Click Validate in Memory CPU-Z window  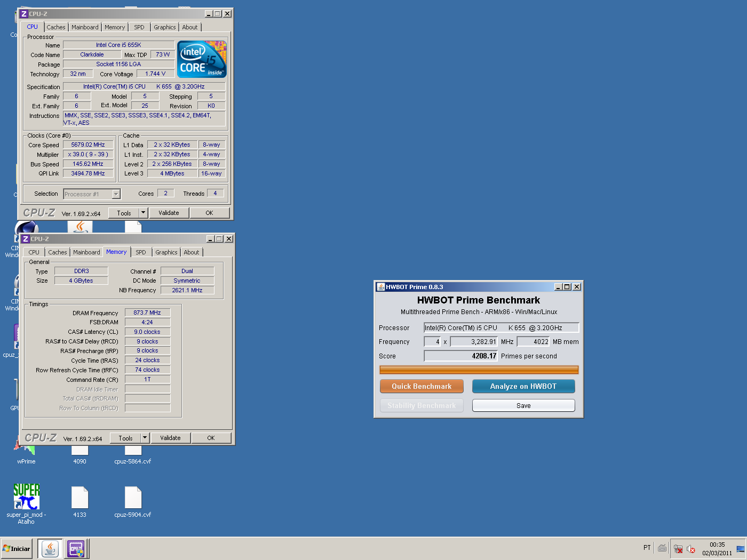pyautogui.click(x=170, y=438)
